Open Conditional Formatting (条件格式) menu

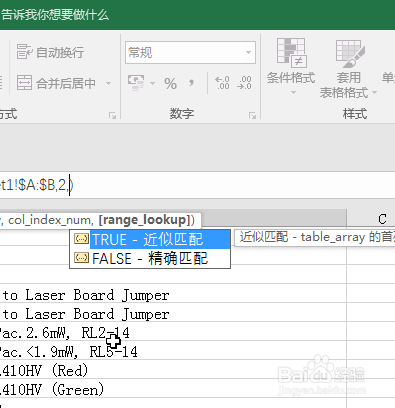click(291, 66)
